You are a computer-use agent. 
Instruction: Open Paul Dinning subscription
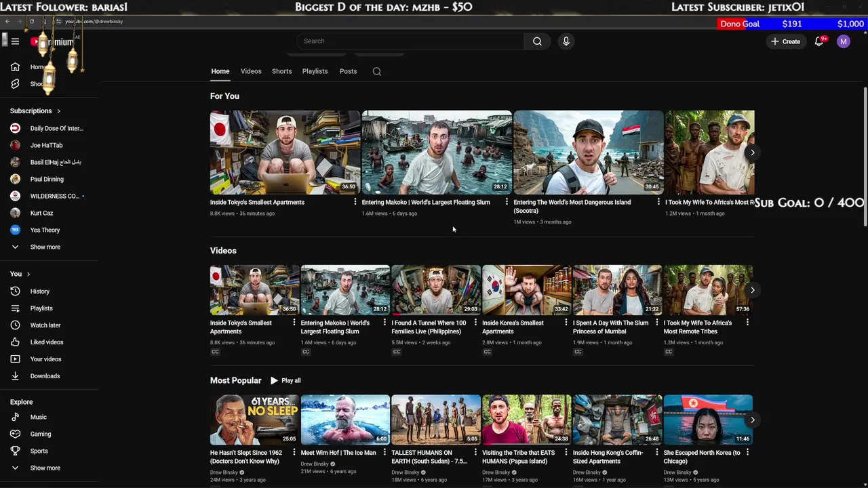(47, 179)
